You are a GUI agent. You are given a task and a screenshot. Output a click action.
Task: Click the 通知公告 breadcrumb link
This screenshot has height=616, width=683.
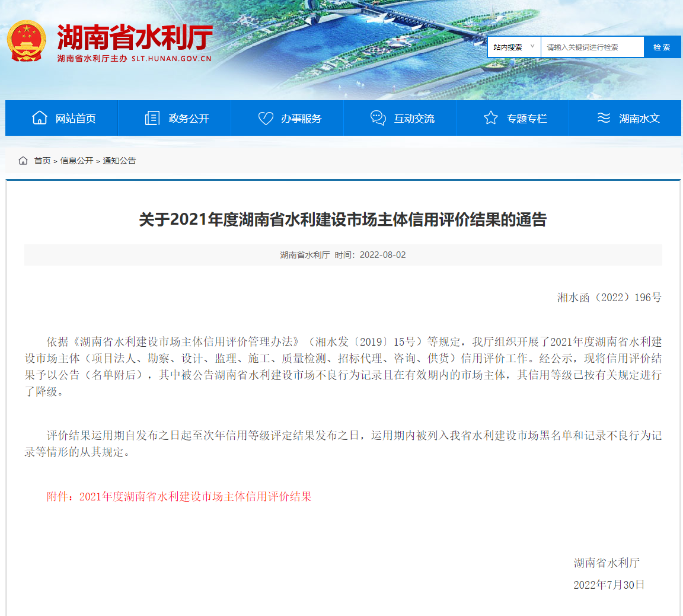(119, 161)
